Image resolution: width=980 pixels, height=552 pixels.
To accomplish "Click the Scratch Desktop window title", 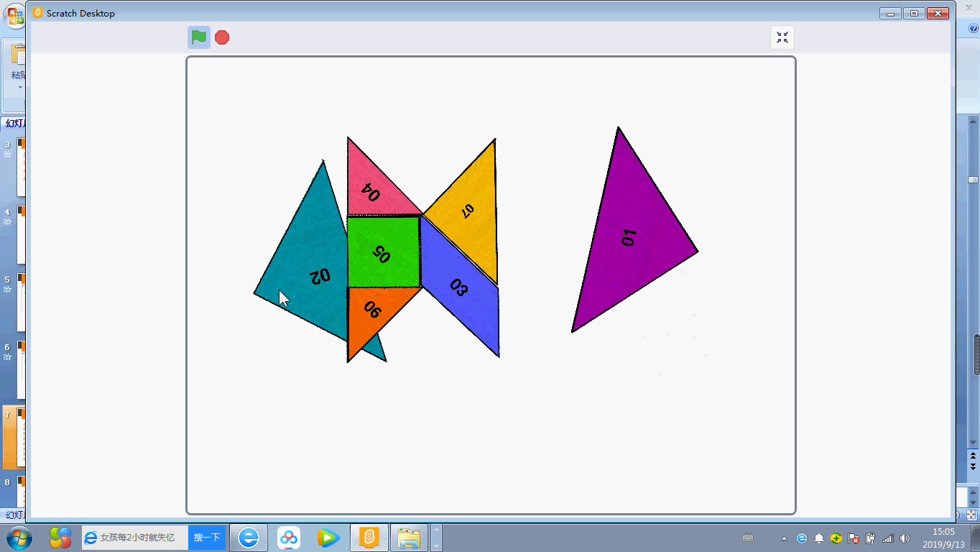I will point(80,13).
